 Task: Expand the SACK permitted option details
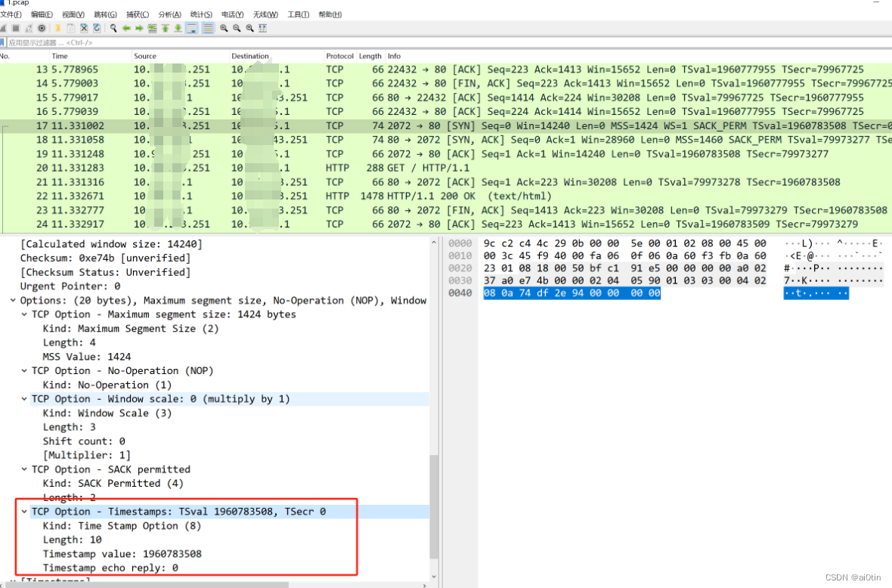[23, 469]
